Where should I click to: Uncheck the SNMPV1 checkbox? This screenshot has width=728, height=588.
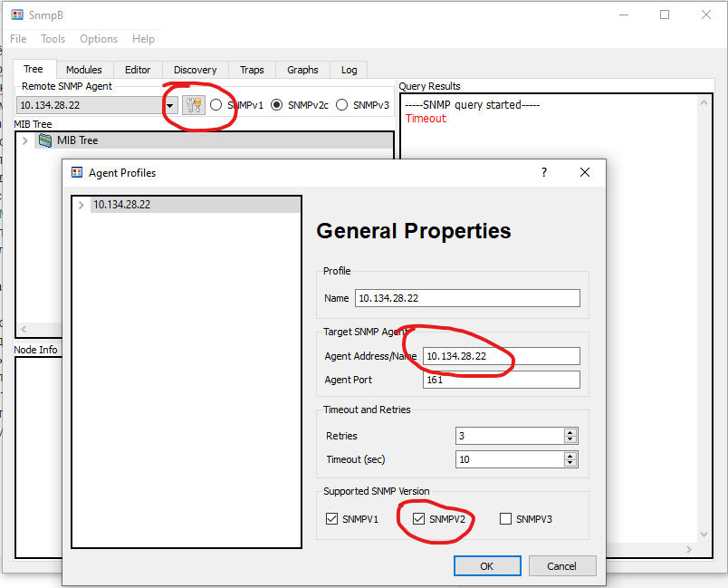tap(331, 519)
